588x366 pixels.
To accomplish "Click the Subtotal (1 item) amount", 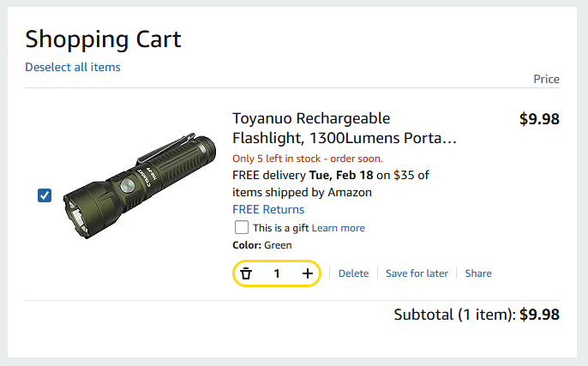I will [x=539, y=315].
